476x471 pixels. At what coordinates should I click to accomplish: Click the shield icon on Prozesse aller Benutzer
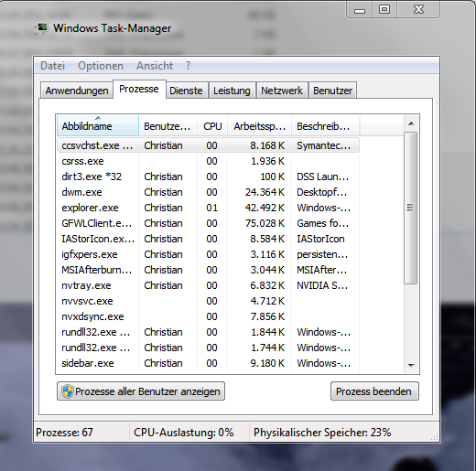click(x=67, y=391)
